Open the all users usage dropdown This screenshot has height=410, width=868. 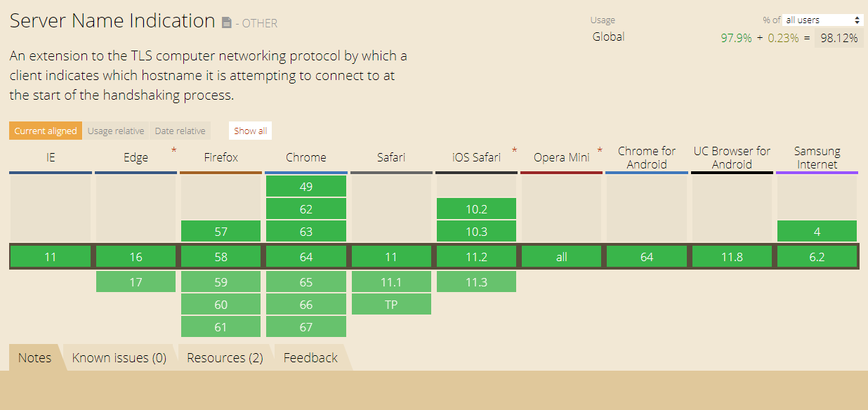(x=823, y=20)
